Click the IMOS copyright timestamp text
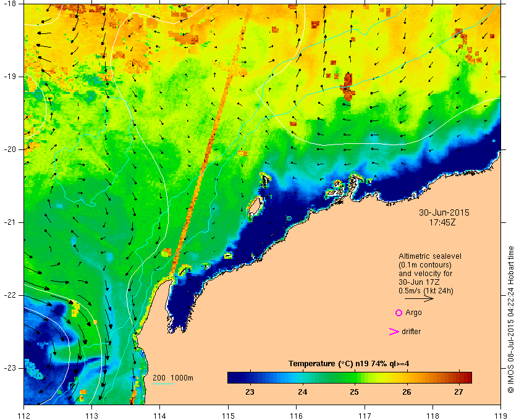 click(x=510, y=320)
